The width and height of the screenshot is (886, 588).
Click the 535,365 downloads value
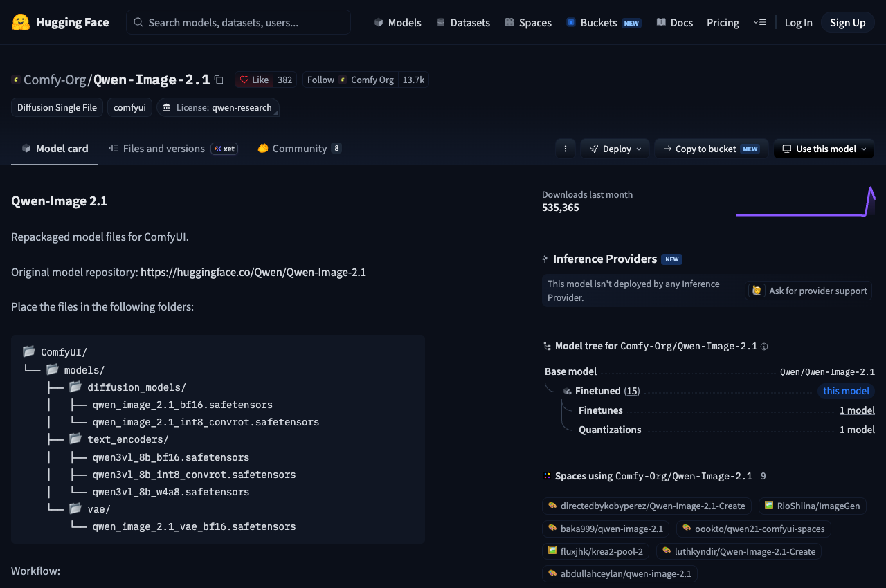coord(561,208)
